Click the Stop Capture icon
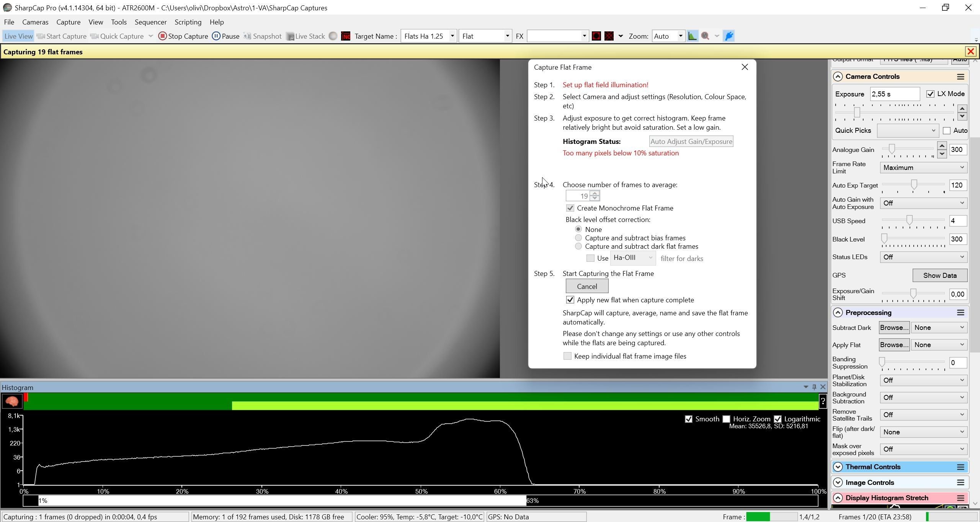This screenshot has height=522, width=980. point(162,36)
